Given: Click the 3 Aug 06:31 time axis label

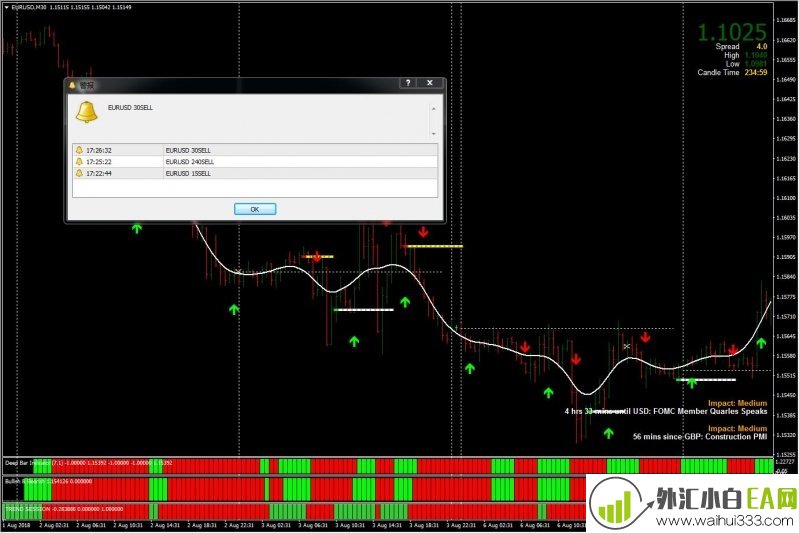Looking at the screenshot, I should point(313,525).
